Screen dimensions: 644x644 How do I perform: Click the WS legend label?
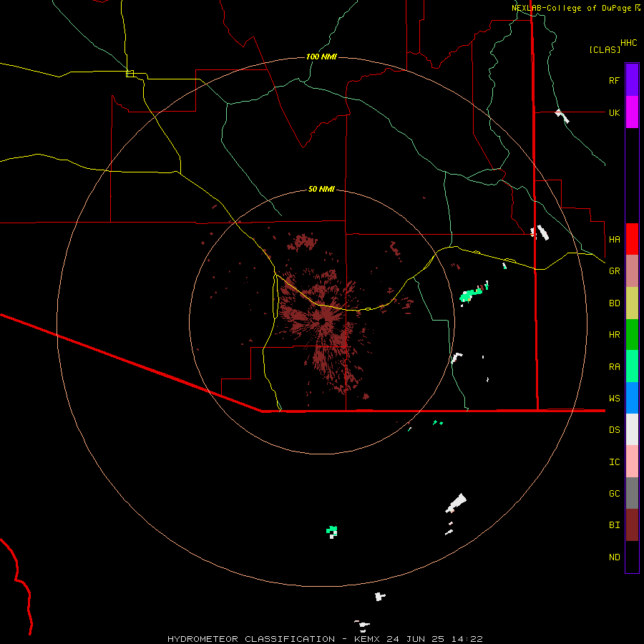coord(614,399)
